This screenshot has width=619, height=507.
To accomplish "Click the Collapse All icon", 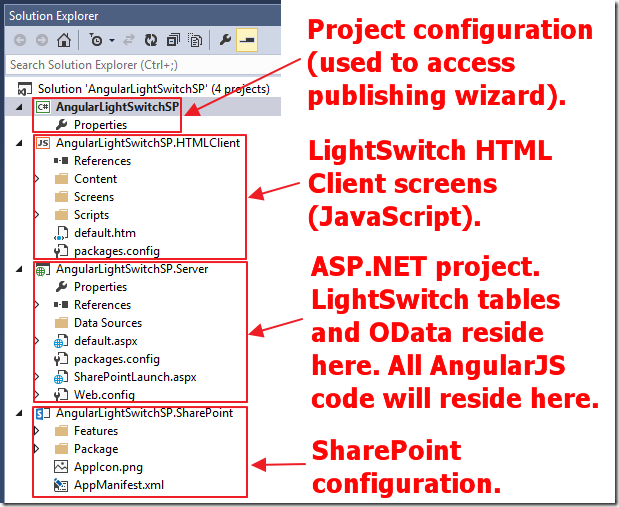I will [173, 40].
